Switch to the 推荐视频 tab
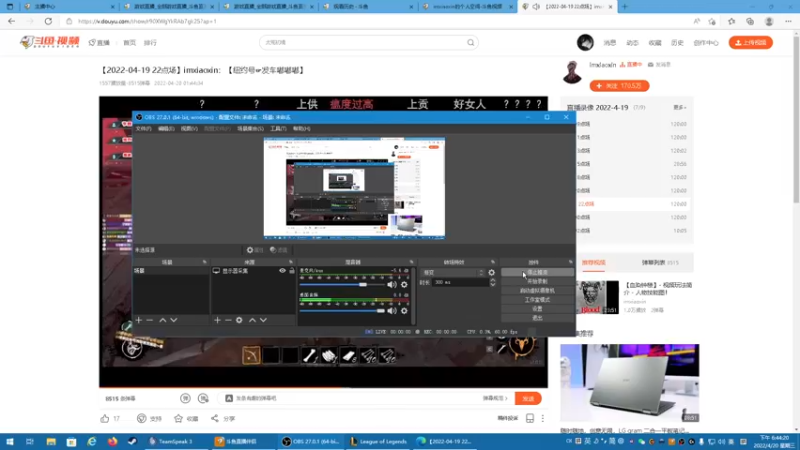This screenshot has height=450, width=800. [593, 263]
